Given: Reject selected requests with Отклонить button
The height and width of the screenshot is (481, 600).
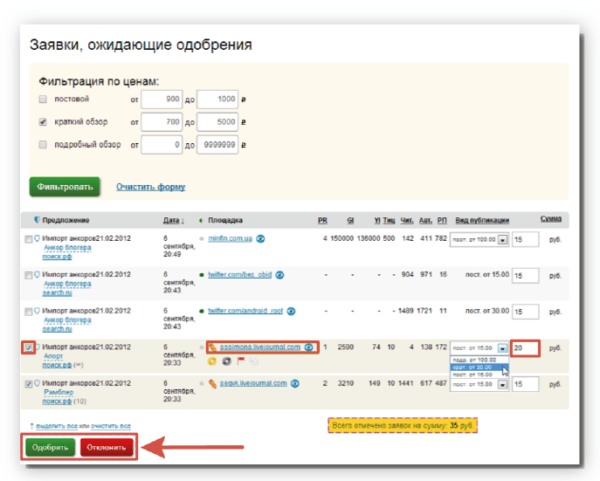Looking at the screenshot, I should (106, 447).
